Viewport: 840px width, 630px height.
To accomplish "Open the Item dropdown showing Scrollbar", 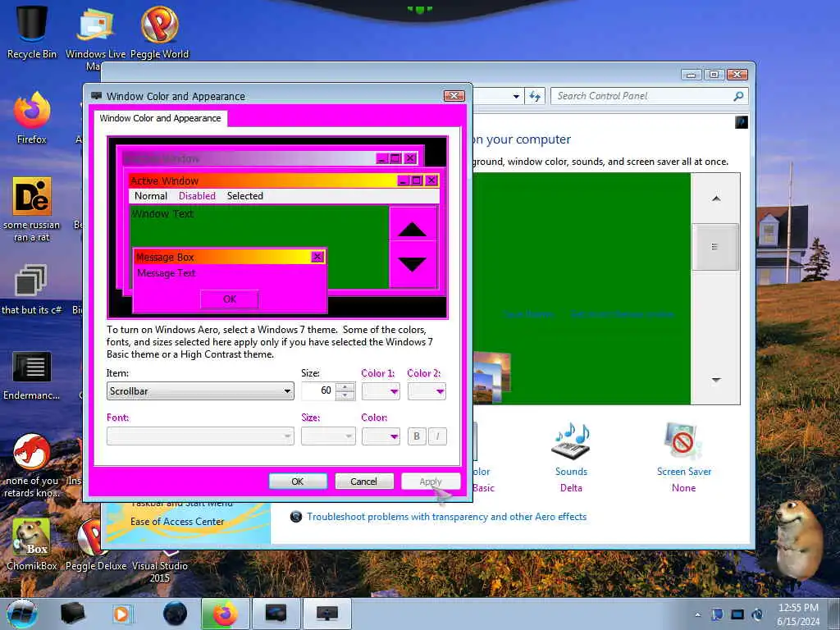I will click(200, 391).
